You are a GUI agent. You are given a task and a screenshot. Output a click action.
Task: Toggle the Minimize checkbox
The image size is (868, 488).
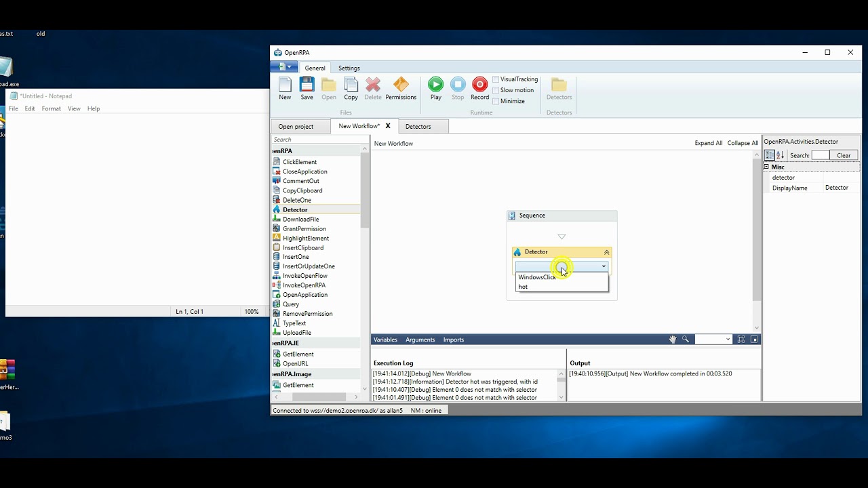pyautogui.click(x=496, y=101)
